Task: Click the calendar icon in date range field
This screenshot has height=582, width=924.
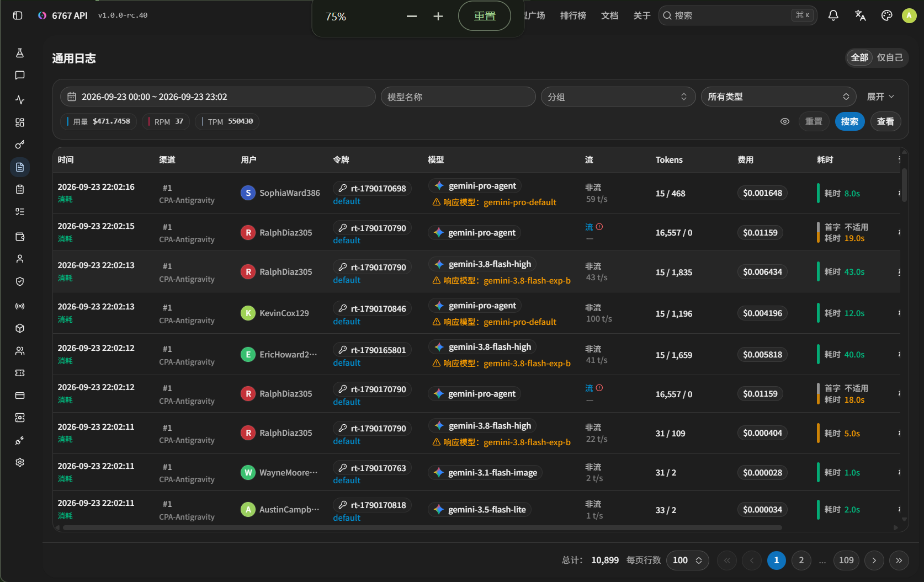Action: pos(72,97)
